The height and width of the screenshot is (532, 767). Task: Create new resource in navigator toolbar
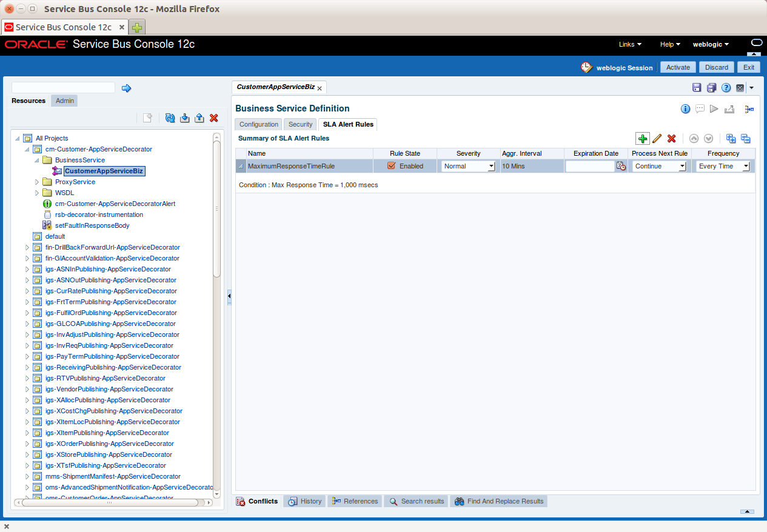[x=147, y=118]
